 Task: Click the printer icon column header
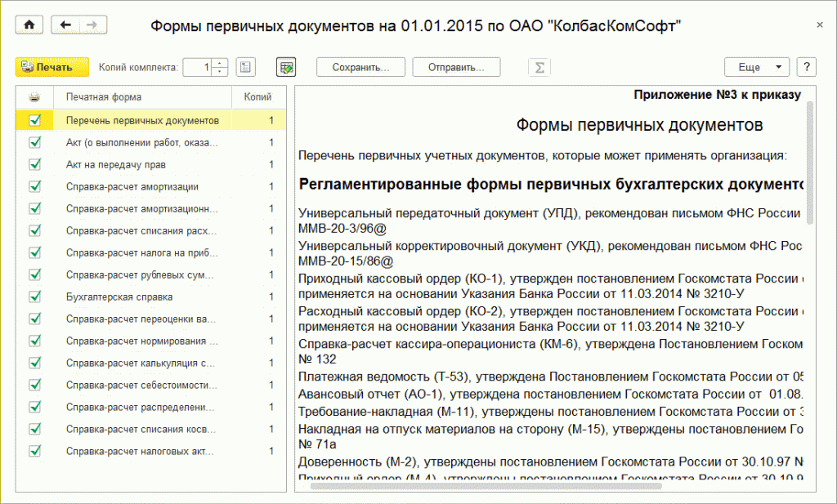34,97
